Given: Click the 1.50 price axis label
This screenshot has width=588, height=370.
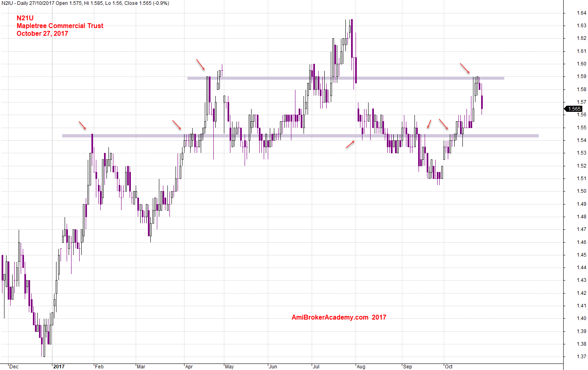Looking at the screenshot, I should [x=581, y=191].
